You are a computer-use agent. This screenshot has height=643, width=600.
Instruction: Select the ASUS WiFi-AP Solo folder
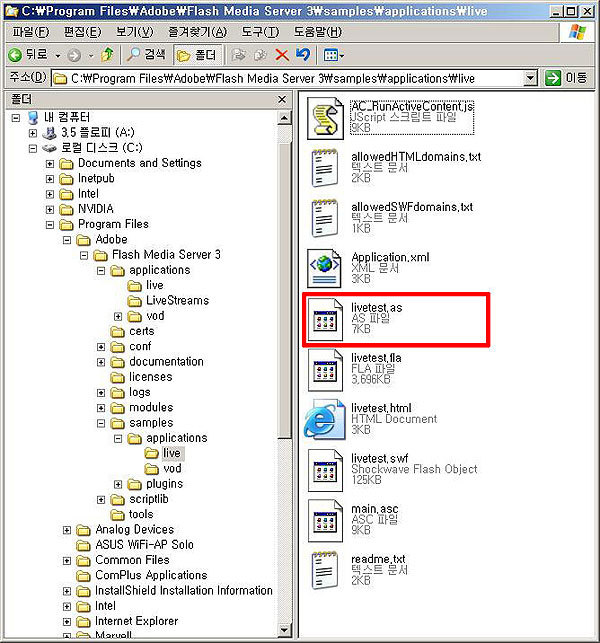point(135,545)
